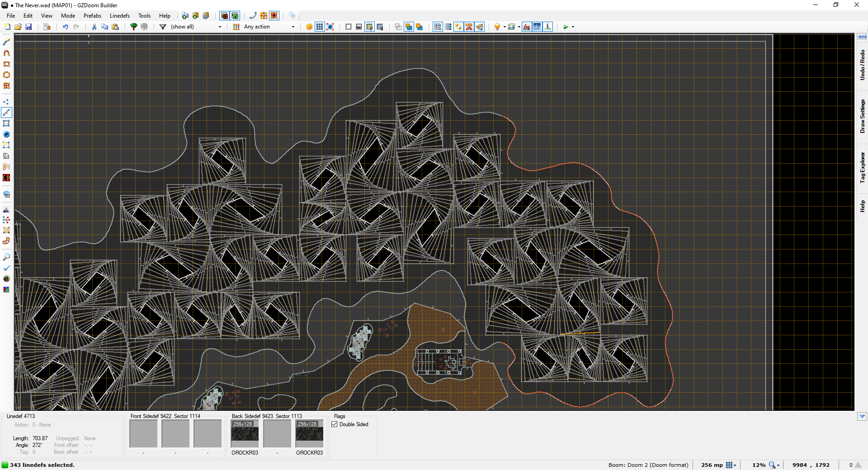
Task: Click the tag label icon
Action: click(x=292, y=15)
